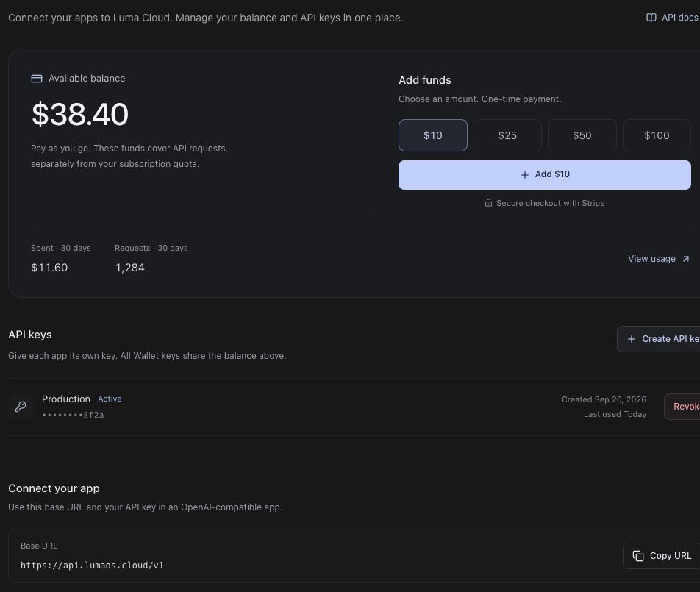Select the $50 amount option
The image size is (700, 592).
(582, 135)
